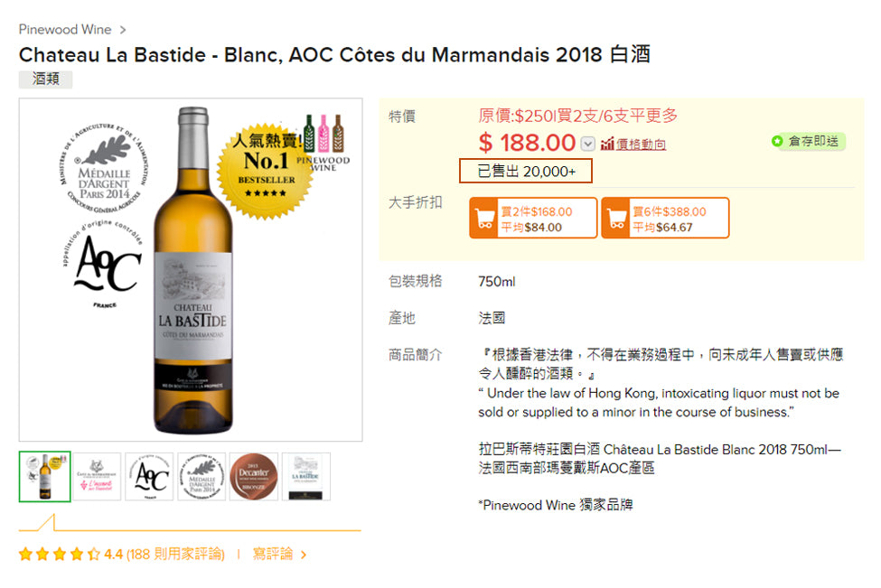This screenshot has width=881, height=588.
Task: Expand the price dropdown arrow beside $188.00
Action: 588,144
